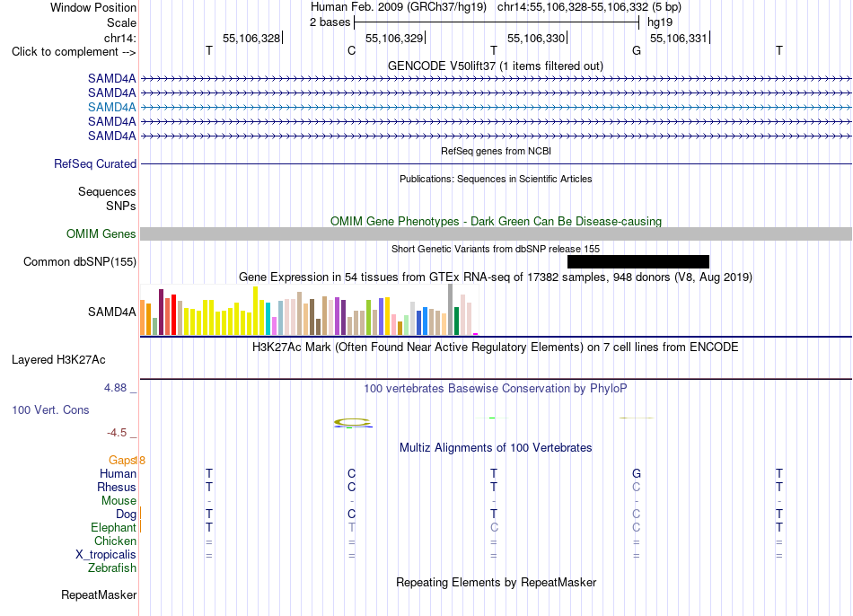The image size is (853, 616).
Task: Click the tallest gray bar in GTEx chart
Action: coord(451,310)
